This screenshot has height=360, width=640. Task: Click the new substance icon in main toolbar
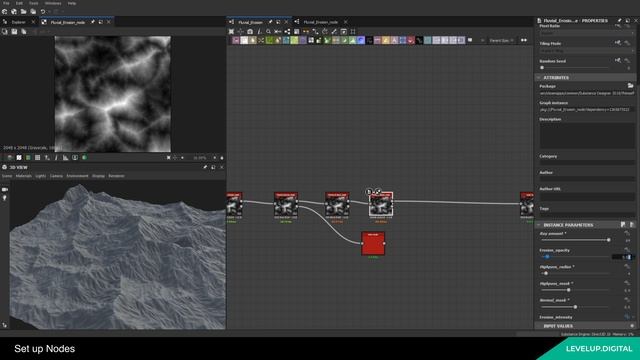point(4,12)
